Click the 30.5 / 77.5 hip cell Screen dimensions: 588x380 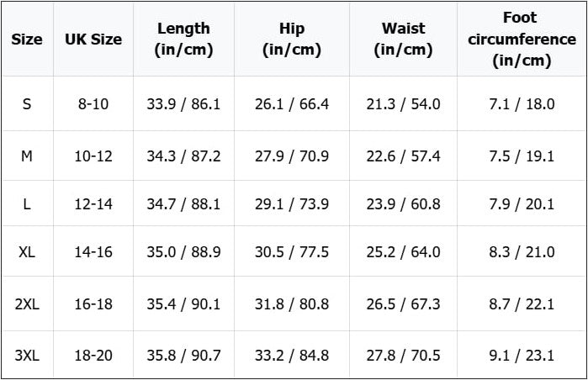point(292,252)
